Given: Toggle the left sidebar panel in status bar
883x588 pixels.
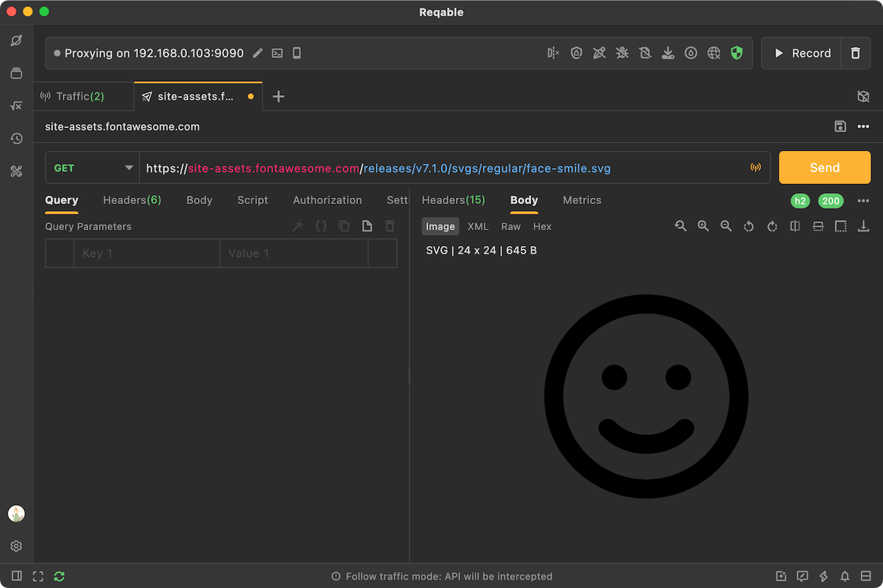Looking at the screenshot, I should click(17, 576).
